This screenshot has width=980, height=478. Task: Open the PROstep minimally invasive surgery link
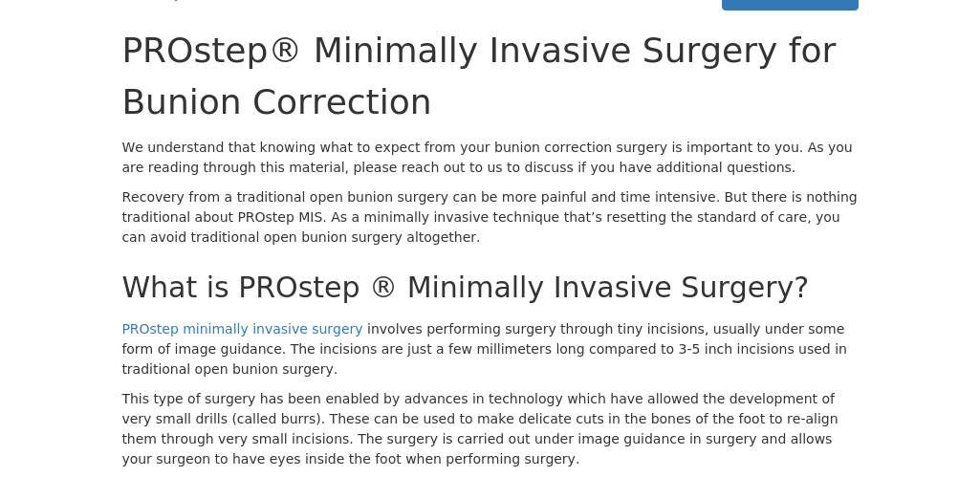pos(242,329)
